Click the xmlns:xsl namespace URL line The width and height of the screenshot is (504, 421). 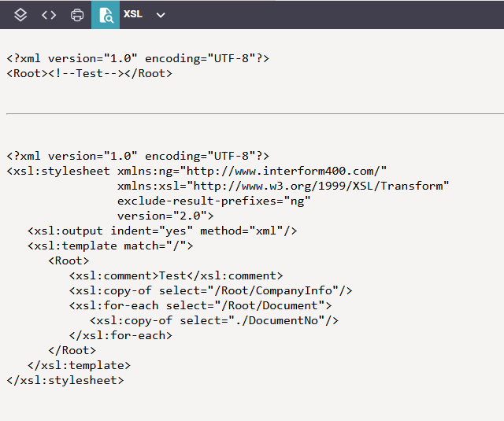(x=283, y=186)
